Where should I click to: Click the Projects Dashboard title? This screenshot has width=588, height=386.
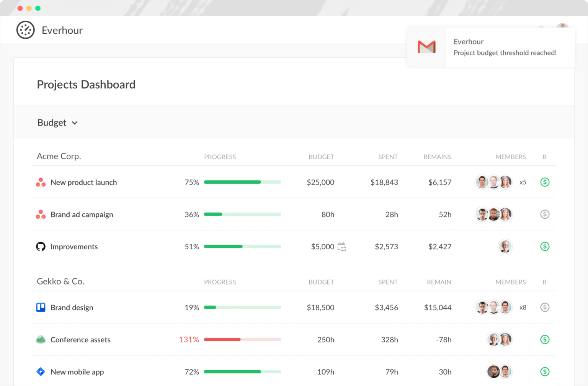[x=86, y=85]
